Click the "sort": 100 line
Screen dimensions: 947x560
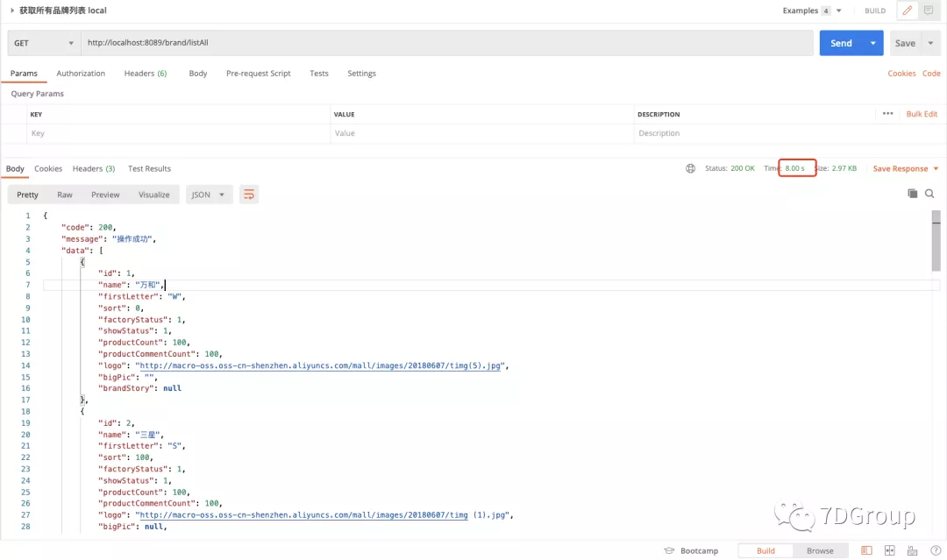click(125, 457)
